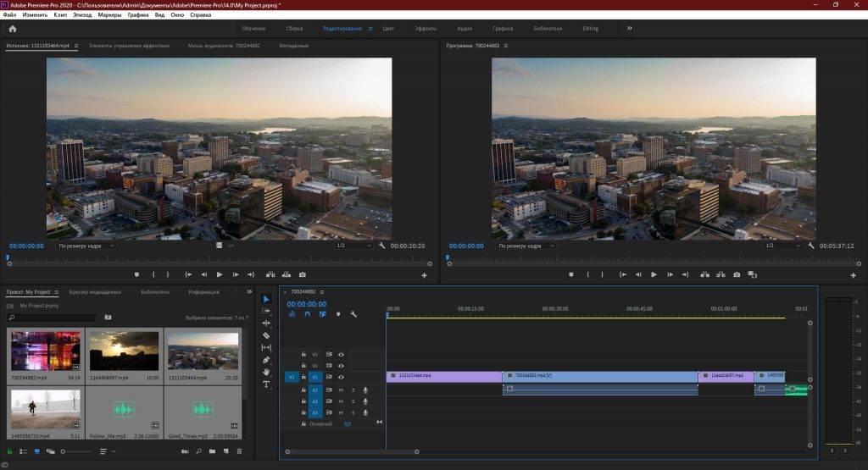Choose the Ripple Edit tool
Viewport: 868px width, 470px height.
(266, 323)
